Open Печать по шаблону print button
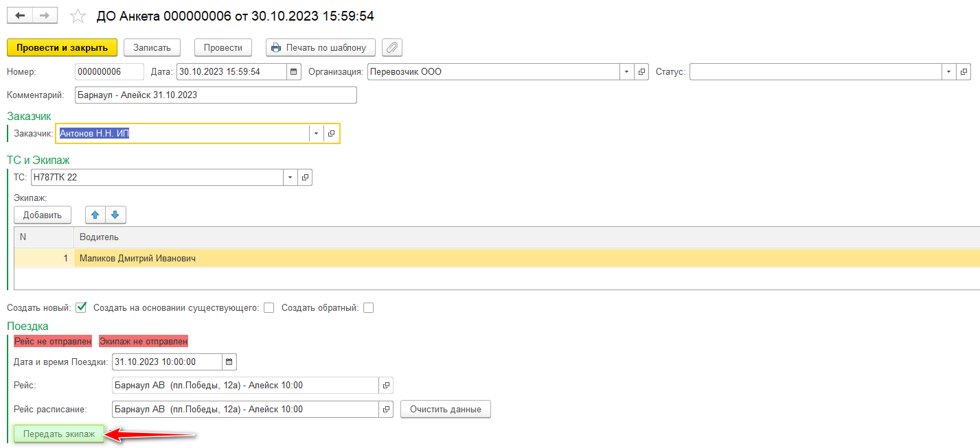Screen dimensions: 980x448 click(x=321, y=47)
